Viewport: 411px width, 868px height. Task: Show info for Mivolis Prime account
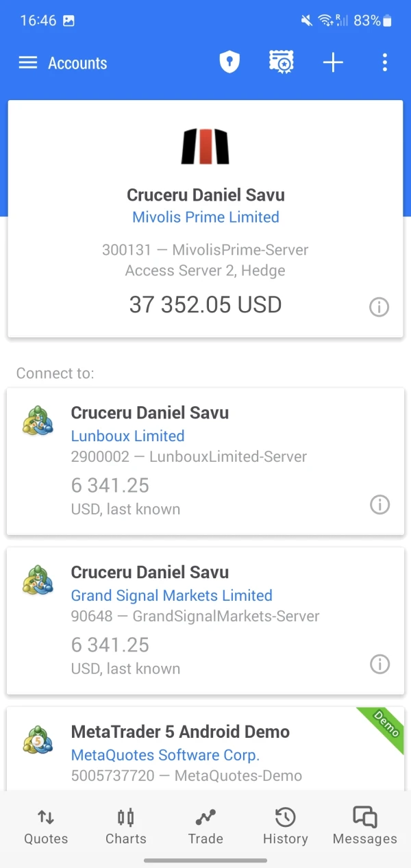(379, 307)
